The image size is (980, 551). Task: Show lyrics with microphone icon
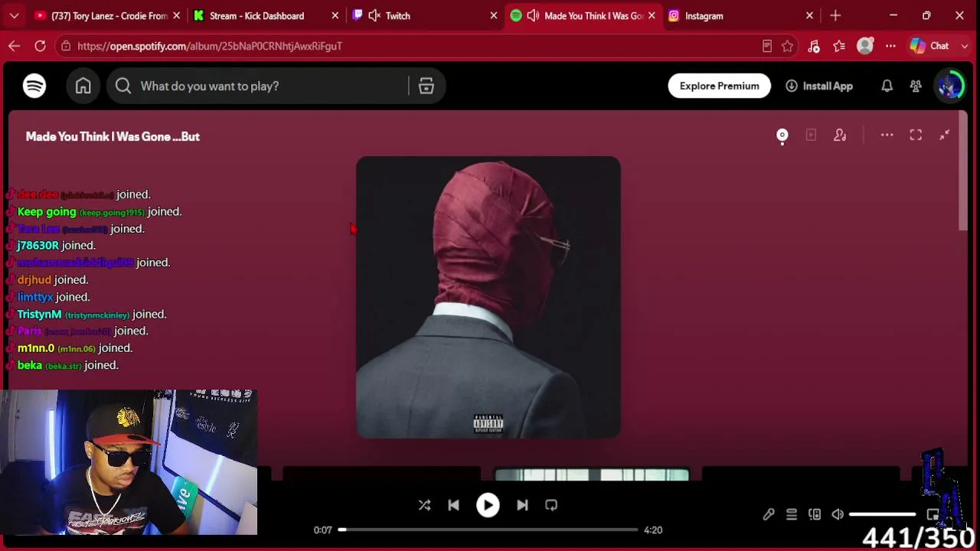point(769,514)
